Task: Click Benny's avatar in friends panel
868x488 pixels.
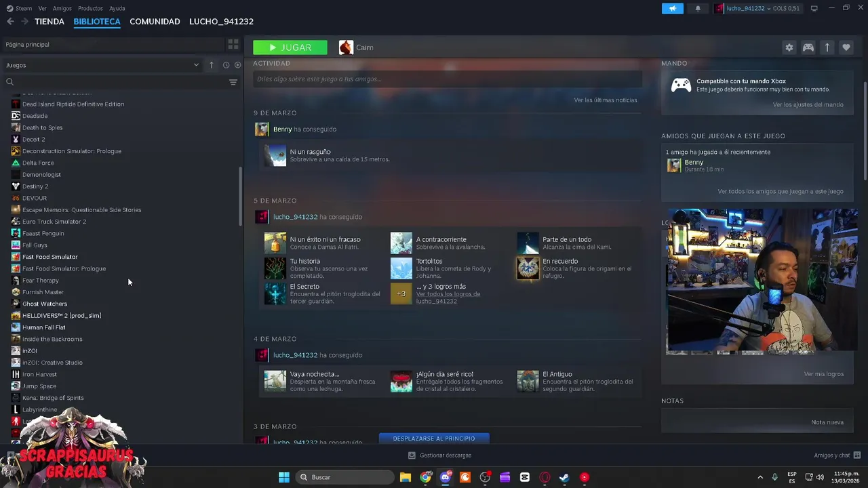Action: pos(674,165)
